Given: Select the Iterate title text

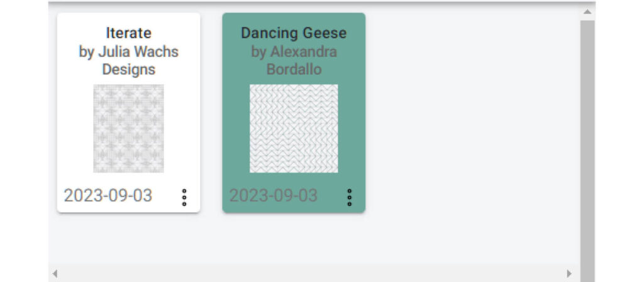Looking at the screenshot, I should [x=128, y=33].
